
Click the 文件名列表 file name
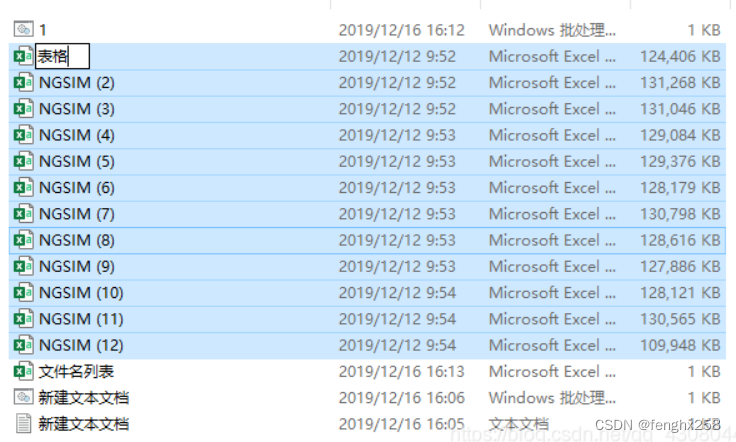tap(76, 371)
